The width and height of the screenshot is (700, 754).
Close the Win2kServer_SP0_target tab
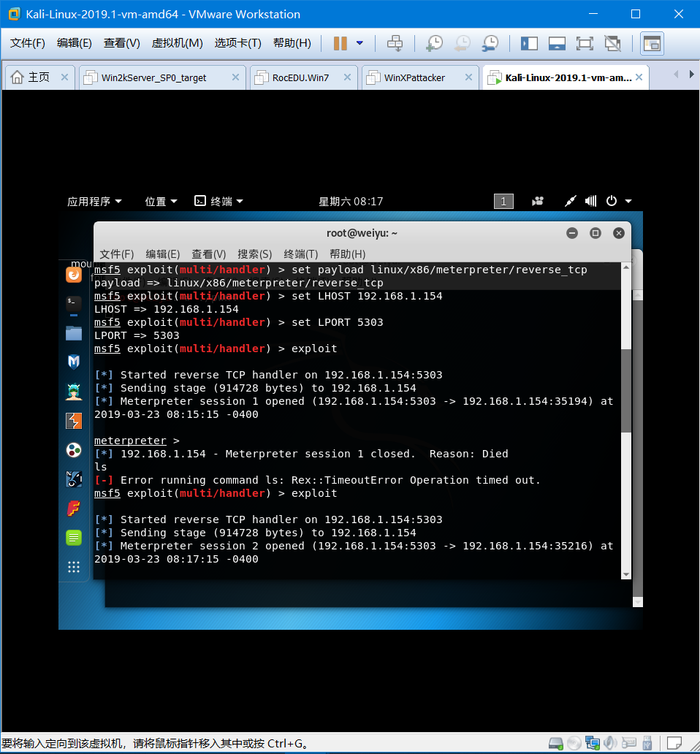click(235, 77)
